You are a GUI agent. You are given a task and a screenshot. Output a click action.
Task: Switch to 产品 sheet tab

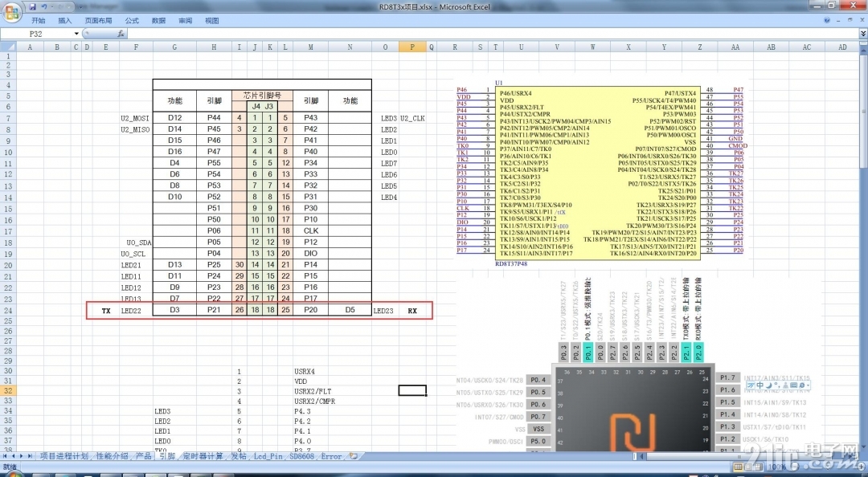pyautogui.click(x=143, y=456)
